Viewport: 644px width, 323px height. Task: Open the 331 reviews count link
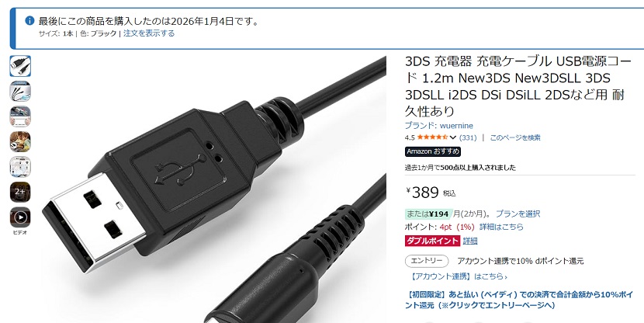(468, 137)
